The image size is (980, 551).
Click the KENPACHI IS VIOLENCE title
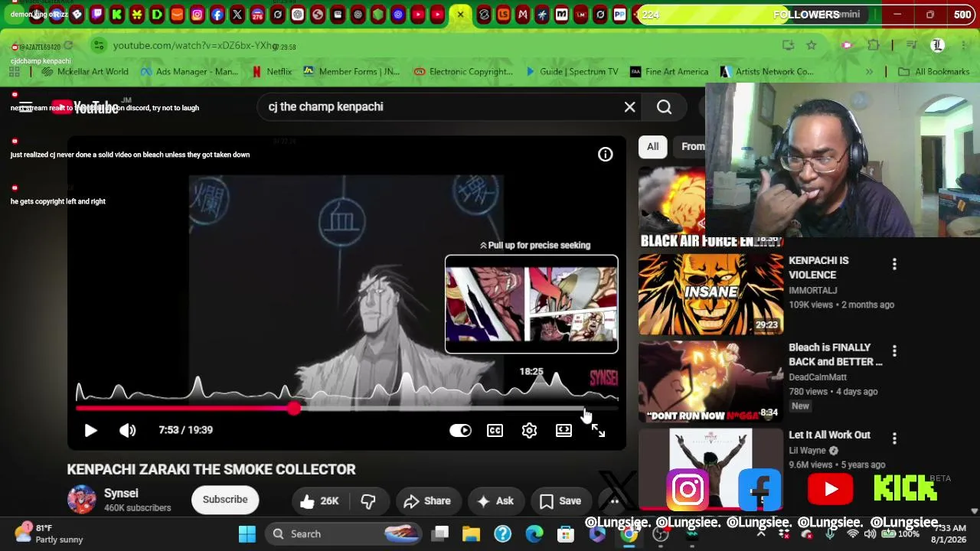click(x=818, y=268)
